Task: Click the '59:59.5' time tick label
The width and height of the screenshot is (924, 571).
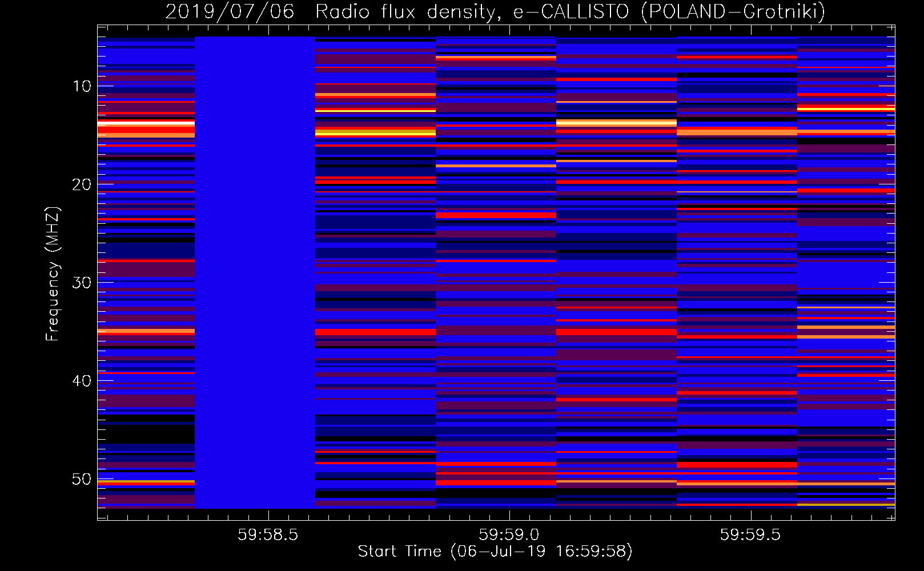Action: pyautogui.click(x=750, y=534)
